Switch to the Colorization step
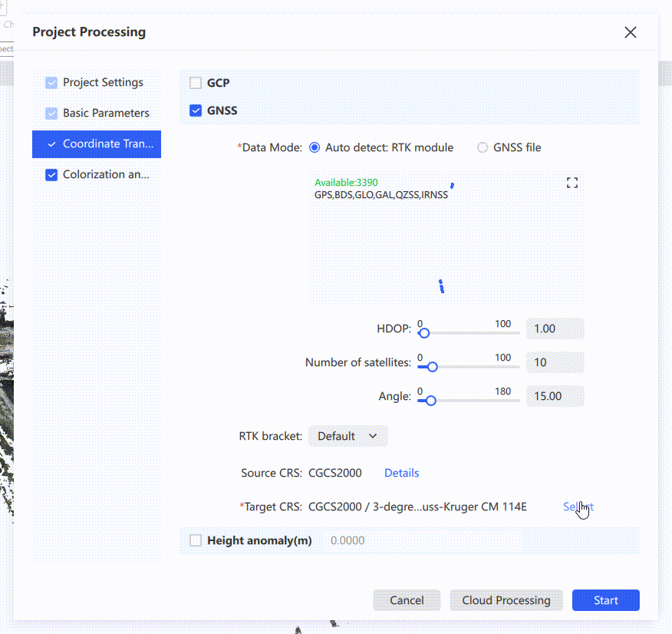The width and height of the screenshot is (672, 634). [x=106, y=174]
